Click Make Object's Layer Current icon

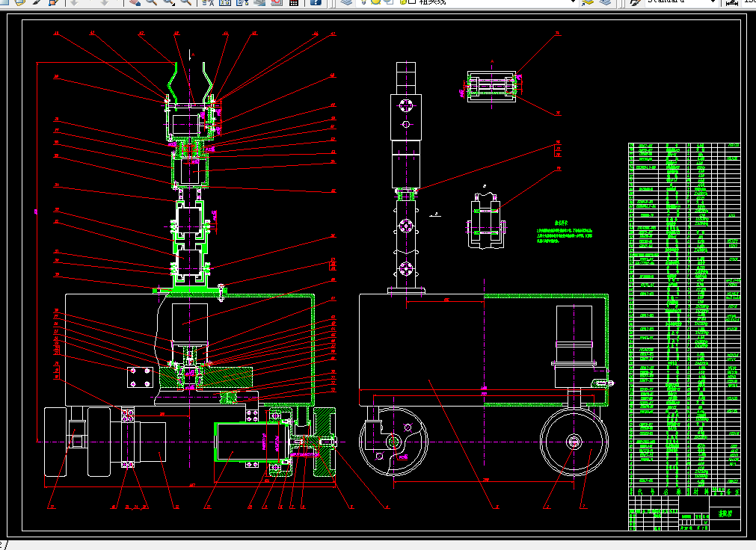coord(587,2)
